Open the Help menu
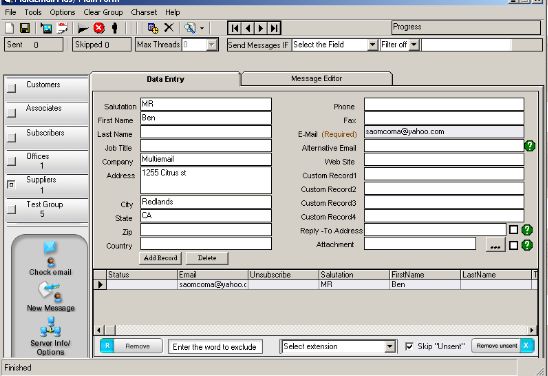Viewport: 548px width, 376px height. coord(173,12)
